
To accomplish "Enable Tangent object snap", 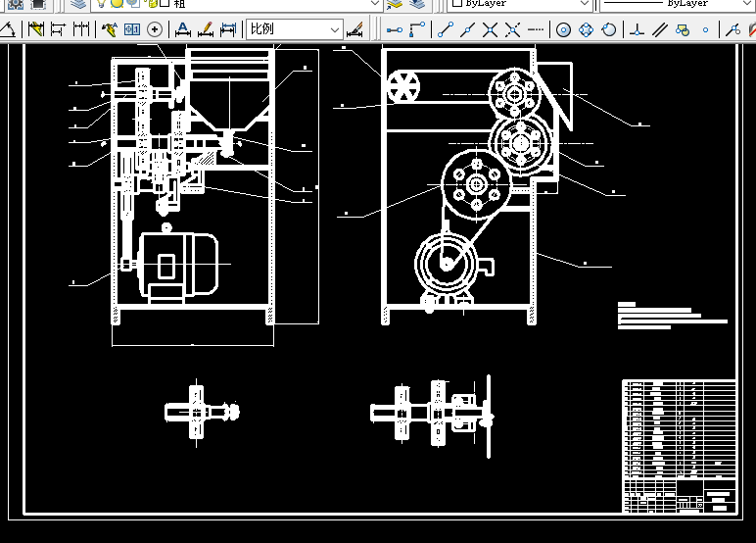I will (x=609, y=30).
